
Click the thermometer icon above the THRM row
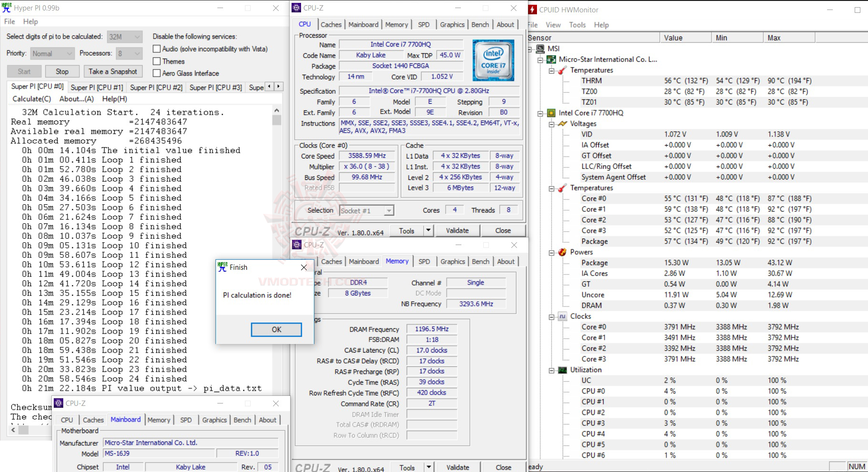click(x=562, y=70)
